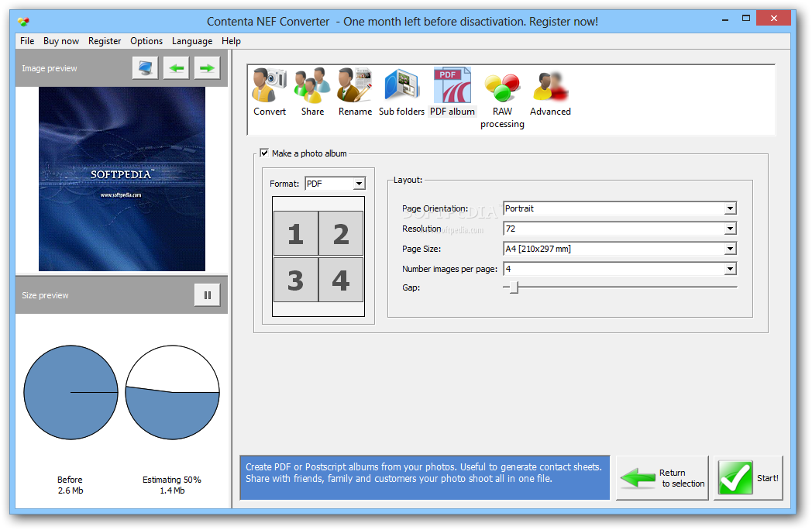This screenshot has height=530, width=812.
Task: Open the Resolution dropdown
Action: pos(620,229)
